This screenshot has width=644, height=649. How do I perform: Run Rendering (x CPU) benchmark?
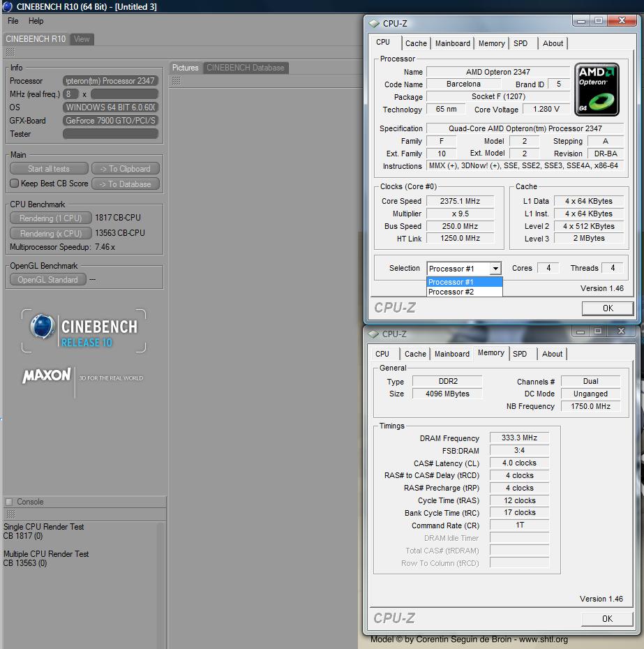tap(50, 234)
